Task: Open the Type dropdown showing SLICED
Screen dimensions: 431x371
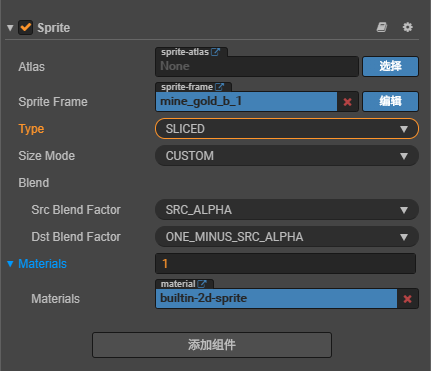Action: click(x=287, y=129)
